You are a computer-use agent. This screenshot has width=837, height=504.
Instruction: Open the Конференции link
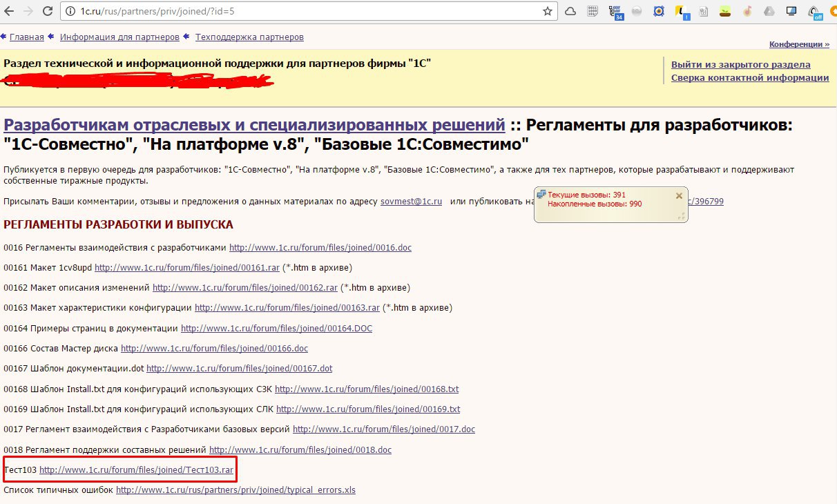pos(799,44)
